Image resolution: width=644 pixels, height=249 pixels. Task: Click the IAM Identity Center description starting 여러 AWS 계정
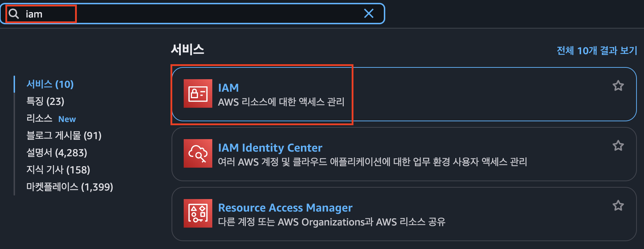coord(373,162)
